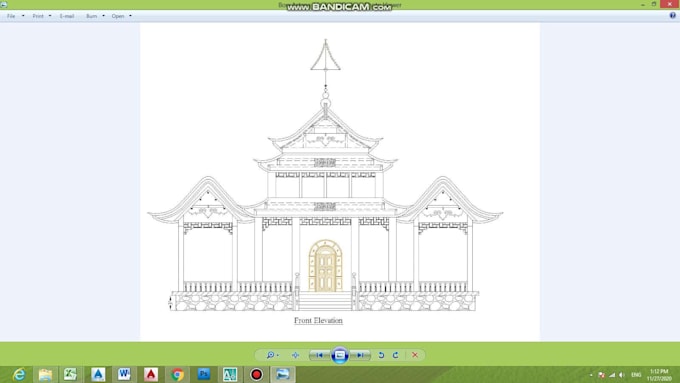The image size is (680, 383).
Task: Open the red A AutoCAD taskbar icon
Action: click(151, 374)
